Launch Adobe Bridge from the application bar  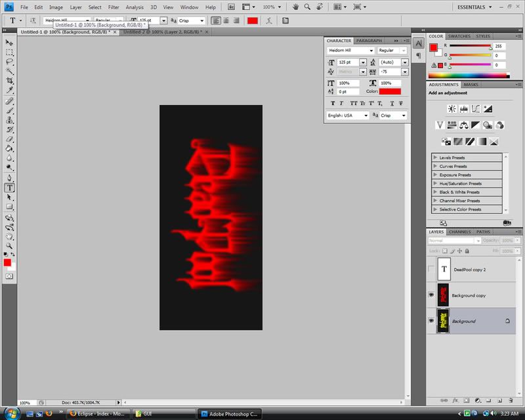231,7
